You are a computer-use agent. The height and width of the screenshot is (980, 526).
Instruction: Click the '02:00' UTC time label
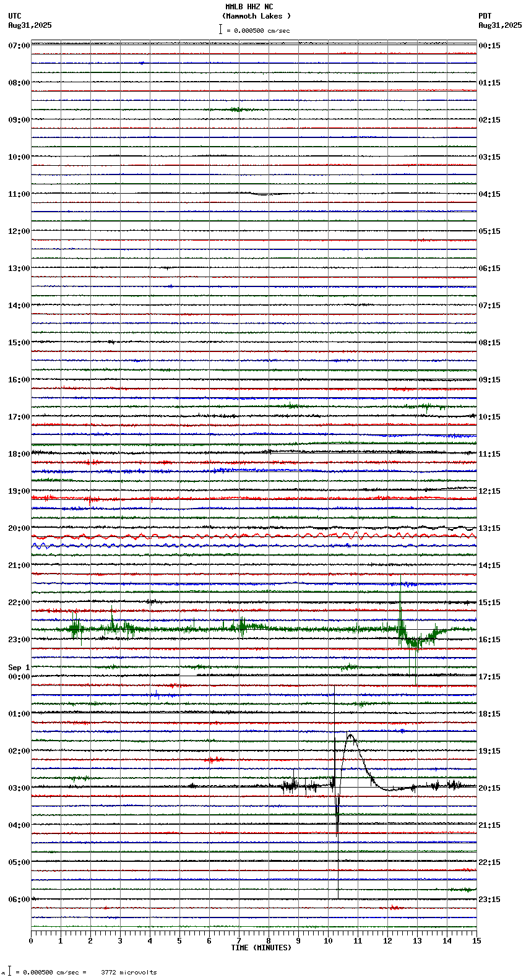[x=19, y=751]
